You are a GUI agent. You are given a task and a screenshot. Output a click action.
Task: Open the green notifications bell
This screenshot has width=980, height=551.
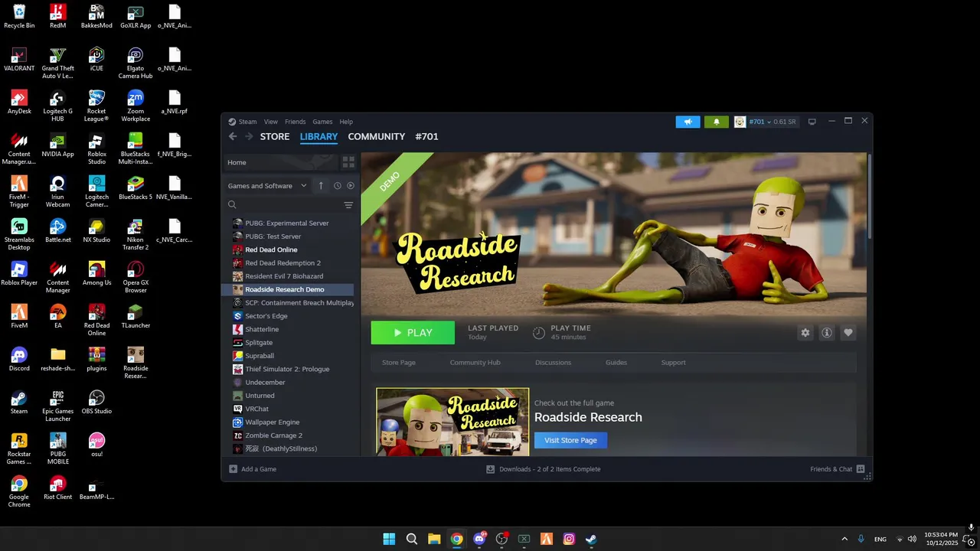[x=717, y=122]
